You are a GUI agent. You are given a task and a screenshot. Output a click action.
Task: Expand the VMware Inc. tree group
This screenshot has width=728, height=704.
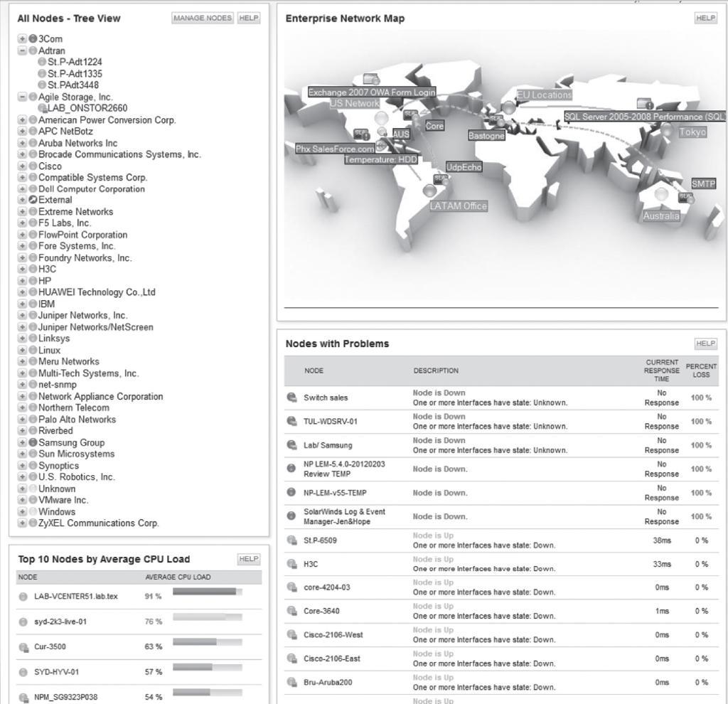(22, 500)
